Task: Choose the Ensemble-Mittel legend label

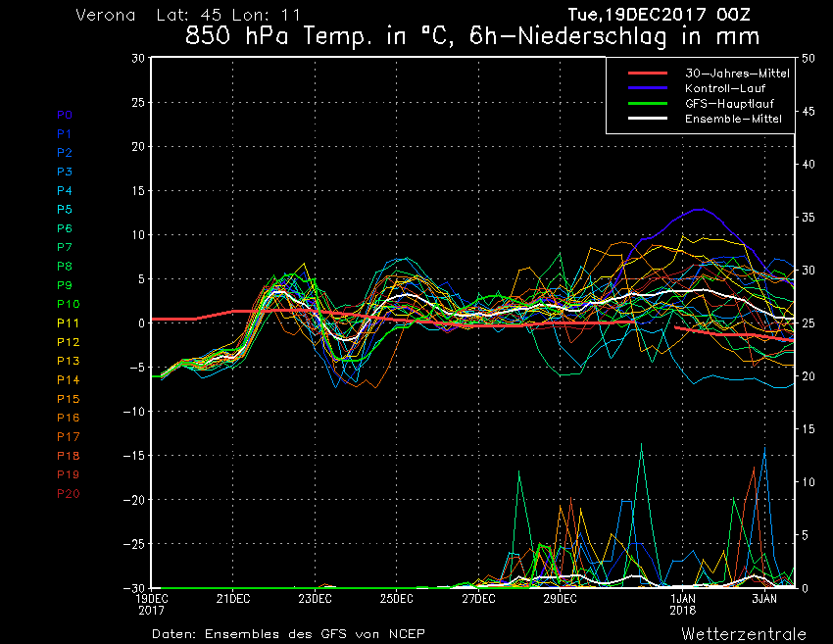Action: tap(733, 119)
